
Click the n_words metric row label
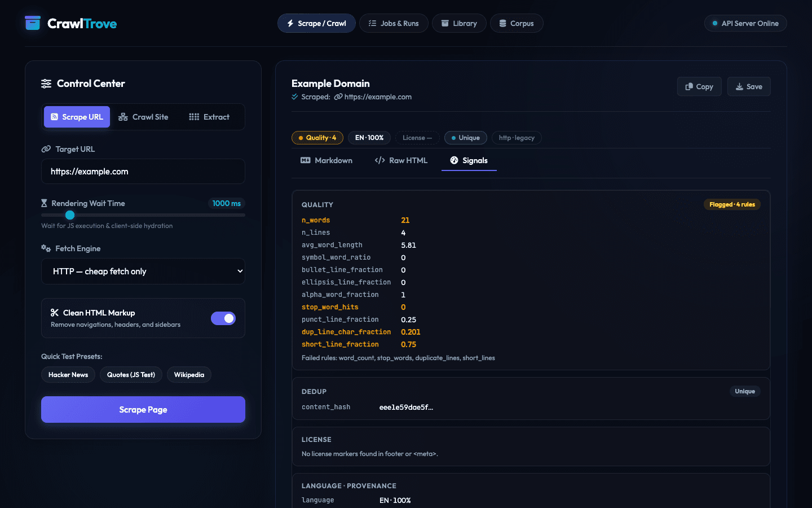point(316,220)
